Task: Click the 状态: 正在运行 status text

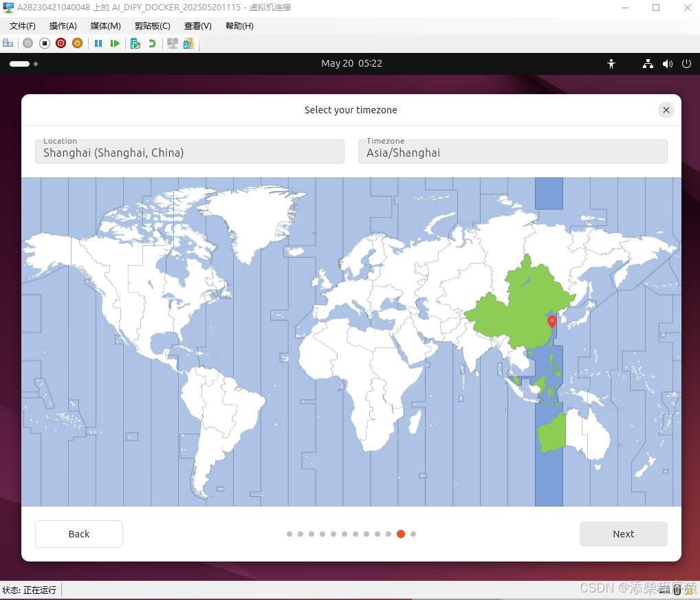Action: [x=29, y=590]
